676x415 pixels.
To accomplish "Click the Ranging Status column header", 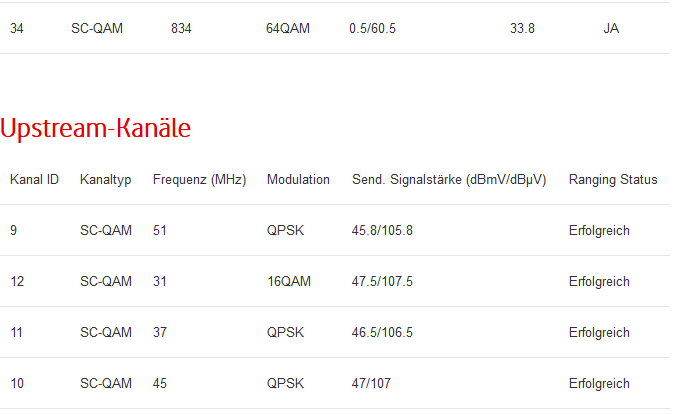I will click(613, 180).
